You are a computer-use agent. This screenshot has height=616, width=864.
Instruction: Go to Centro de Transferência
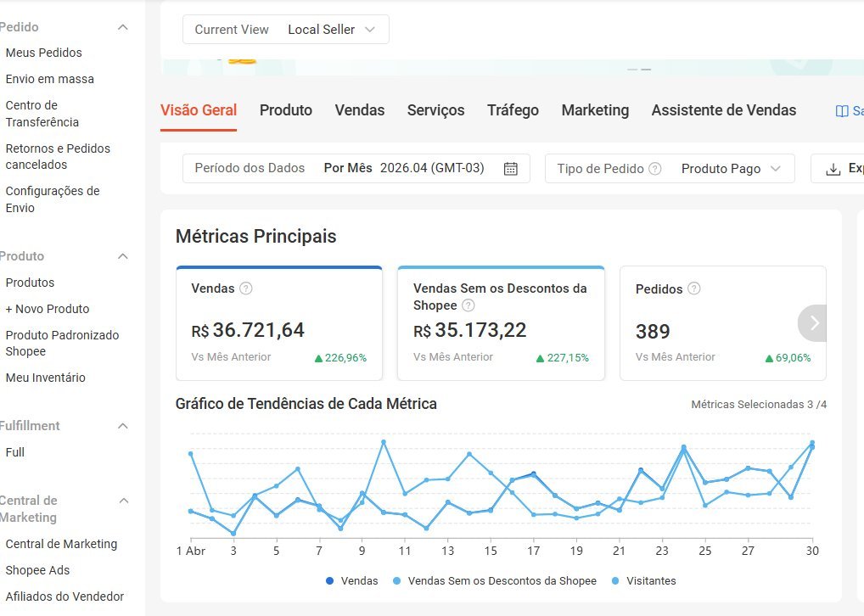tap(42, 114)
